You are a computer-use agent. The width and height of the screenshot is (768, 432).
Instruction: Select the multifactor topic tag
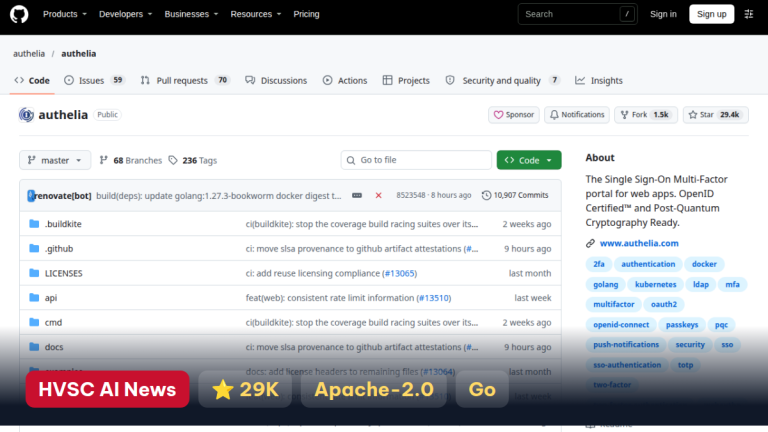(614, 304)
